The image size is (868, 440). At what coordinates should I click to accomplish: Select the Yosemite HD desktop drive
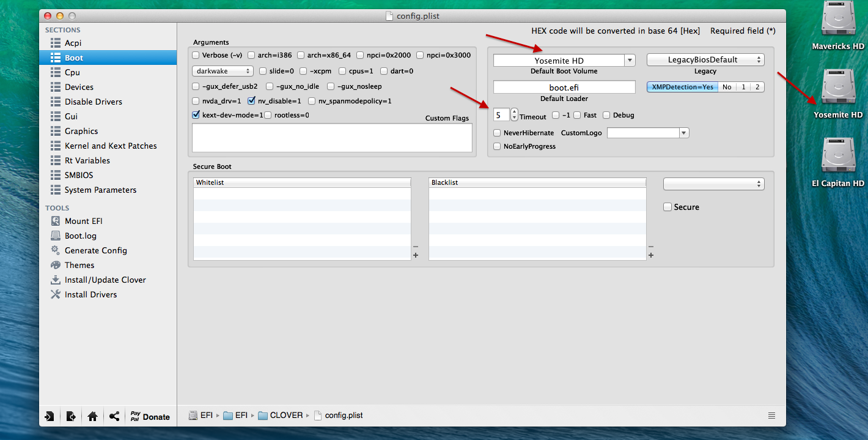838,95
